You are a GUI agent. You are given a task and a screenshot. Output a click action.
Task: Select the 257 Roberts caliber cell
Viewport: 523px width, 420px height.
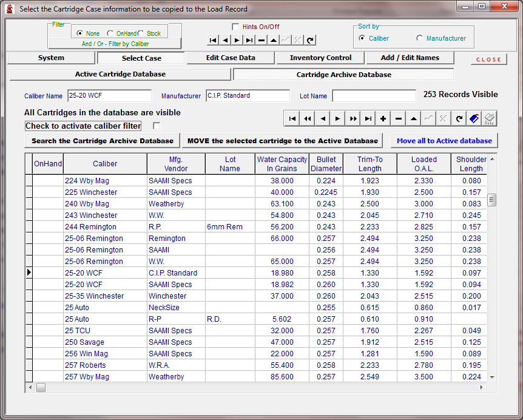(105, 365)
